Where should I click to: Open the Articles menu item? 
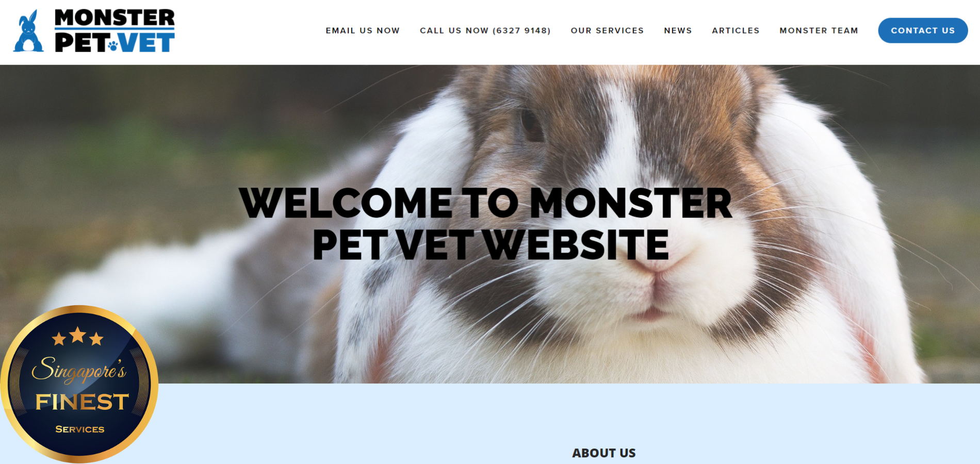coord(736,30)
